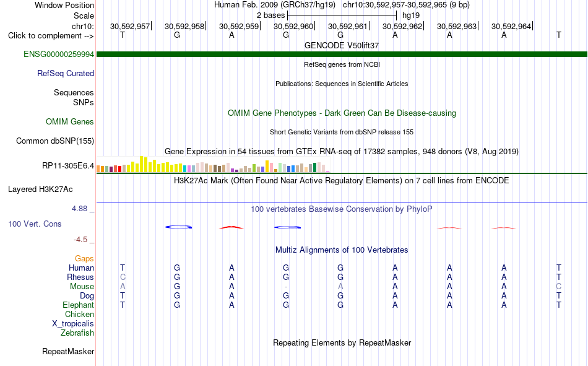Click the faded C ending the Mouse row
The width and height of the screenshot is (588, 366).
coord(559,286)
